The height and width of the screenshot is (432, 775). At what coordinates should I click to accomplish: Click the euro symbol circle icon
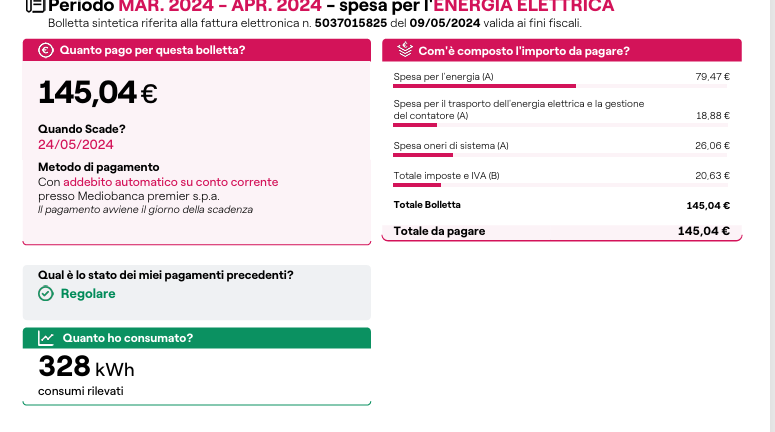pos(45,49)
